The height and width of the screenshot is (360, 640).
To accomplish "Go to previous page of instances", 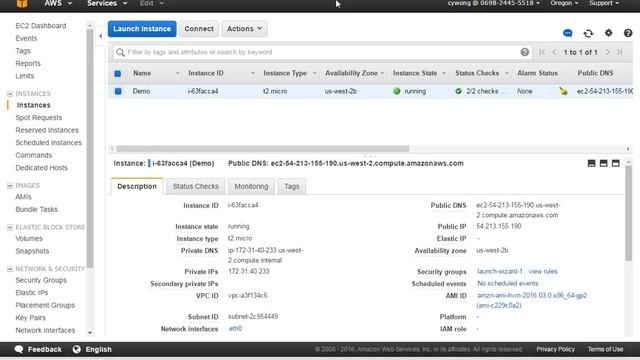I will (554, 52).
